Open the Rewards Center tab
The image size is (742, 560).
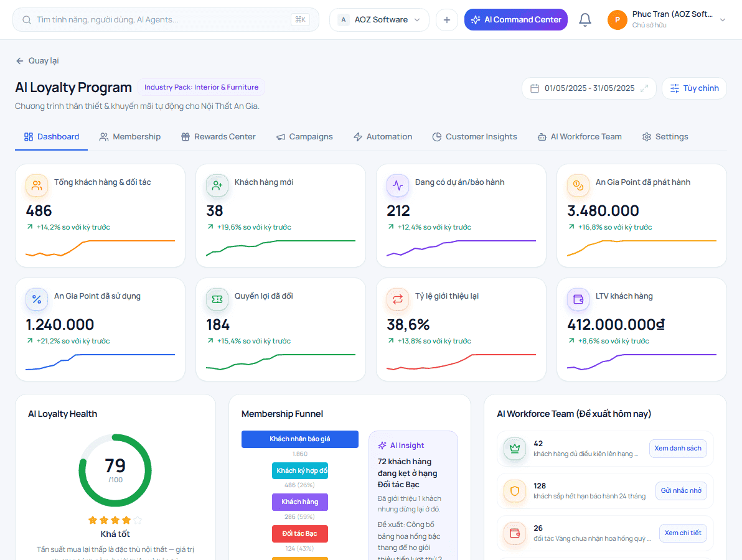point(218,137)
